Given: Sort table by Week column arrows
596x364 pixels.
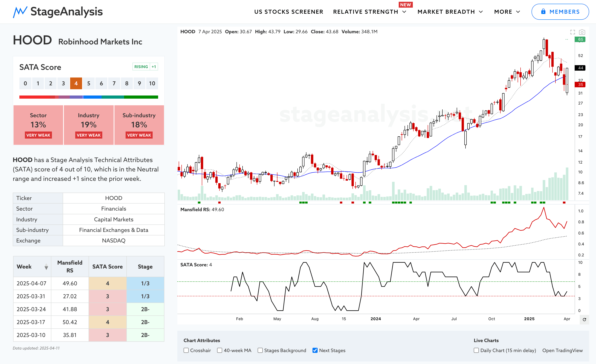Looking at the screenshot, I should coord(46,267).
